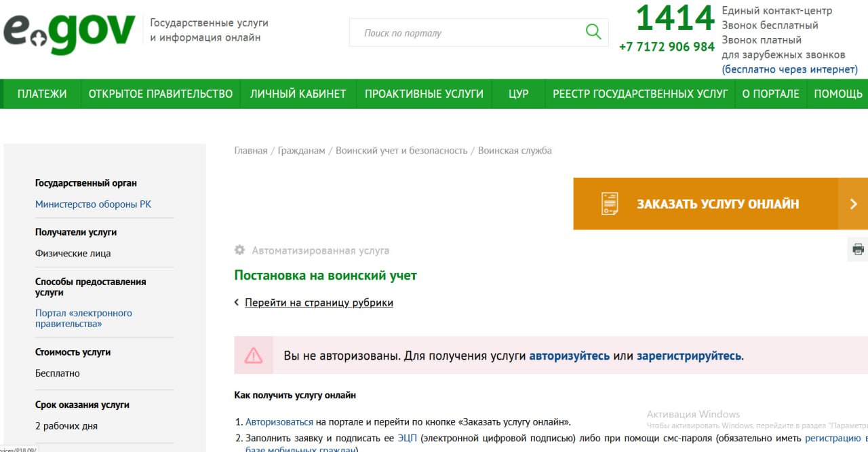Open the ПЛАТЕЖИ menu section

41,94
